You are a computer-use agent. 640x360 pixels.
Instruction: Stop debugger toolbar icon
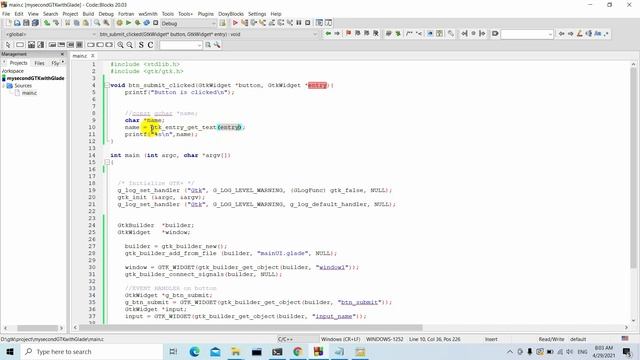point(308,23)
